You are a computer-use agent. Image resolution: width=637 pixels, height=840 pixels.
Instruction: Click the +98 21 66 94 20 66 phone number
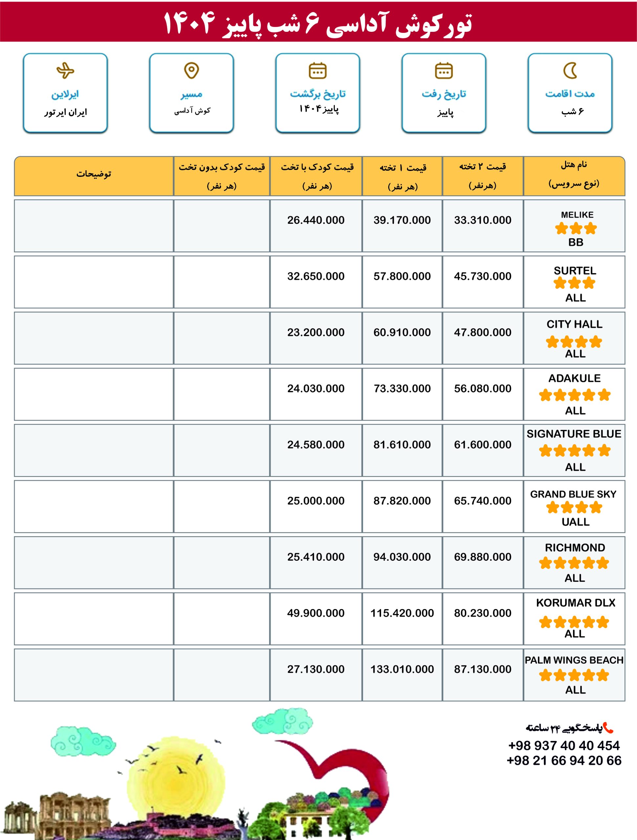[x=564, y=760]
